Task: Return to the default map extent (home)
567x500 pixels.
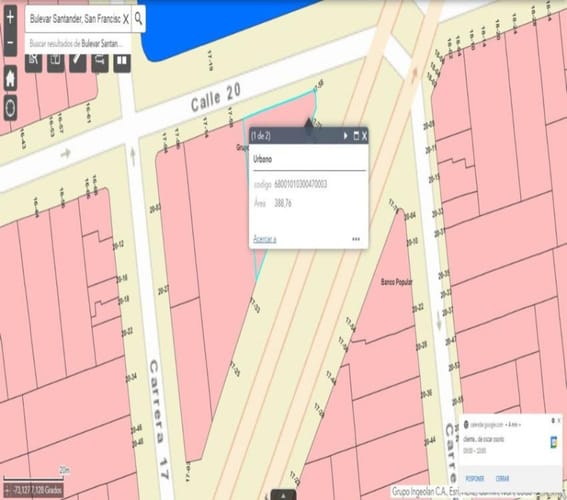Action: point(10,78)
